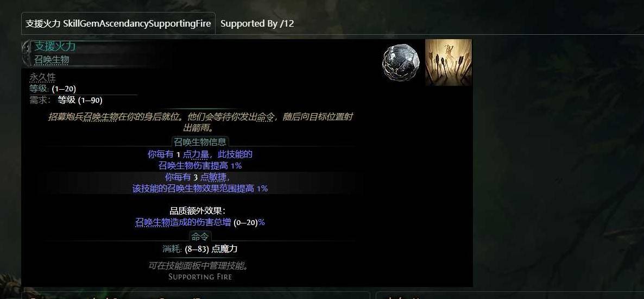Click the ornate tooltip header emblem

26,53
